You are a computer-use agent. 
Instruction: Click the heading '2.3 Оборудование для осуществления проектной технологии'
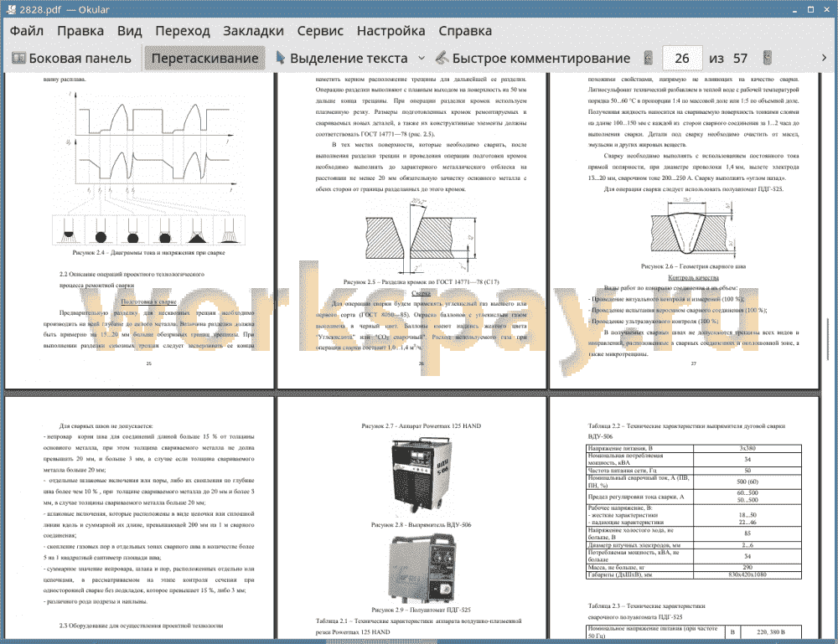pos(141,626)
